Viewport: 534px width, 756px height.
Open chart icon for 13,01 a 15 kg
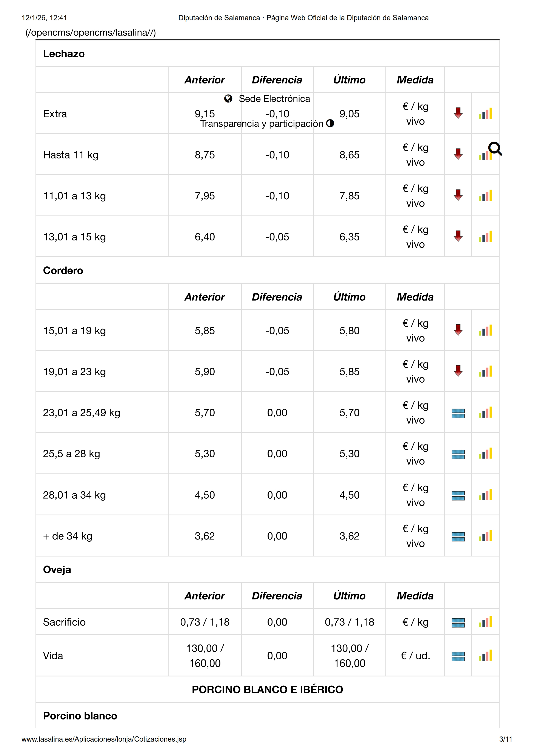485,237
